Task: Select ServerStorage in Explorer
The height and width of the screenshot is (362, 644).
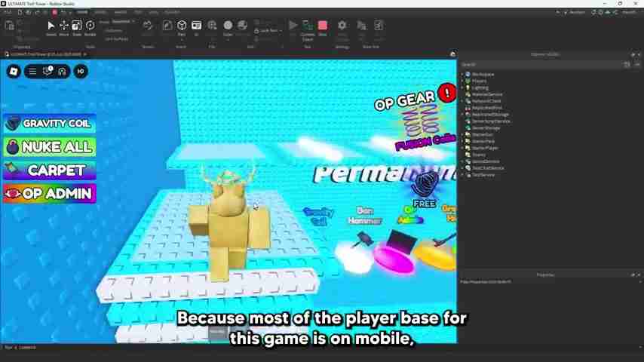Action: point(486,128)
